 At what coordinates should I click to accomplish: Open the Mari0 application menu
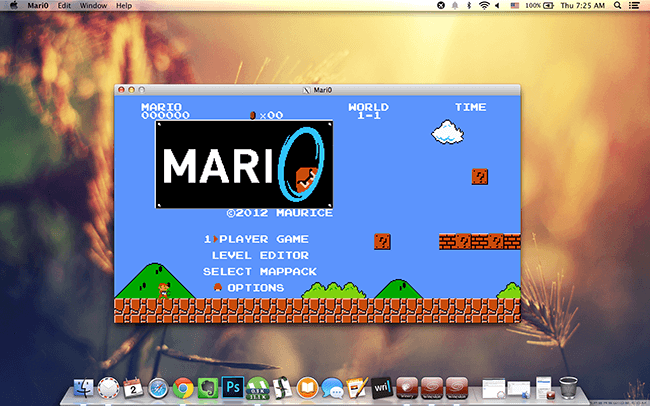click(38, 5)
